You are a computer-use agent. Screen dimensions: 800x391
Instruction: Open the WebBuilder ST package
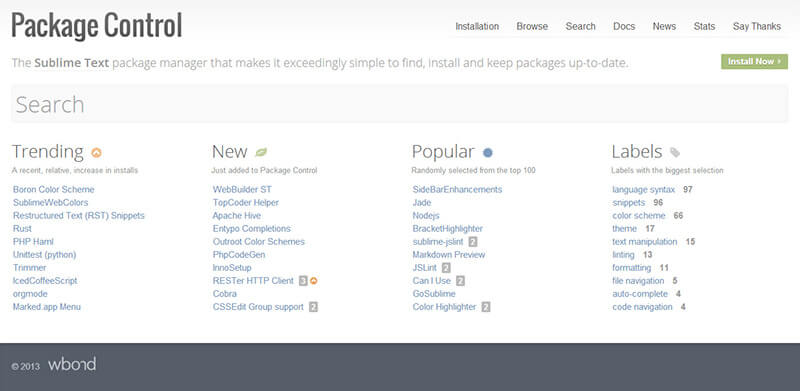(x=242, y=189)
